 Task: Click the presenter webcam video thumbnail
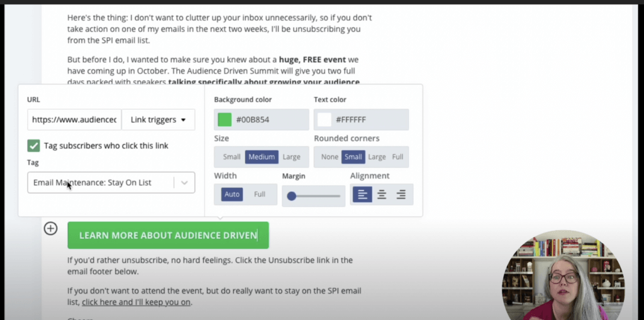tap(563, 275)
